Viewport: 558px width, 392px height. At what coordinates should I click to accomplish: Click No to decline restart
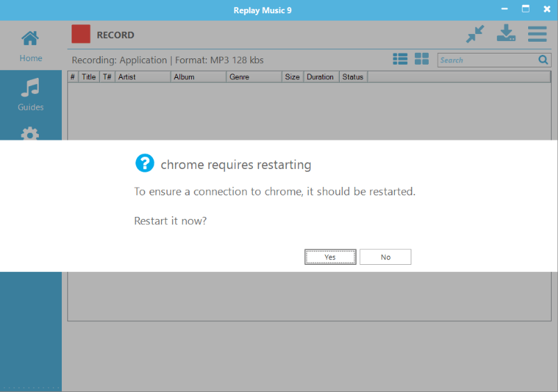[386, 256]
